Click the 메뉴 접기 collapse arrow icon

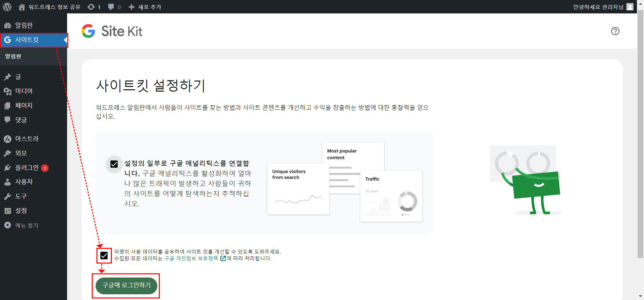[x=7, y=225]
